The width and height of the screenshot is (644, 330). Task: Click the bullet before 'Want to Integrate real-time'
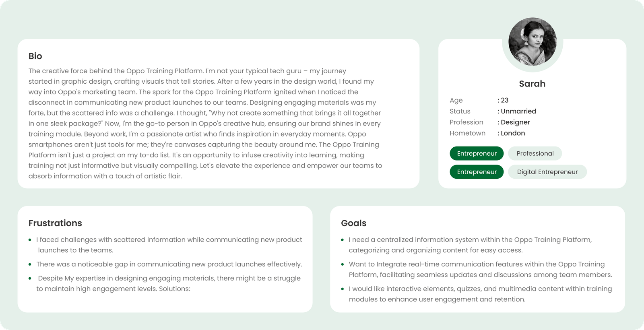point(343,264)
